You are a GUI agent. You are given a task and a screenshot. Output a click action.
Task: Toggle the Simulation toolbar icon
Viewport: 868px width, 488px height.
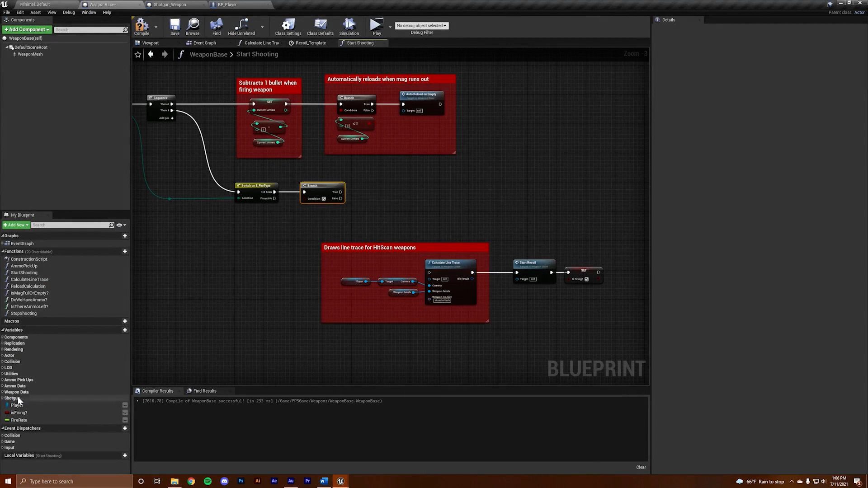(x=349, y=26)
